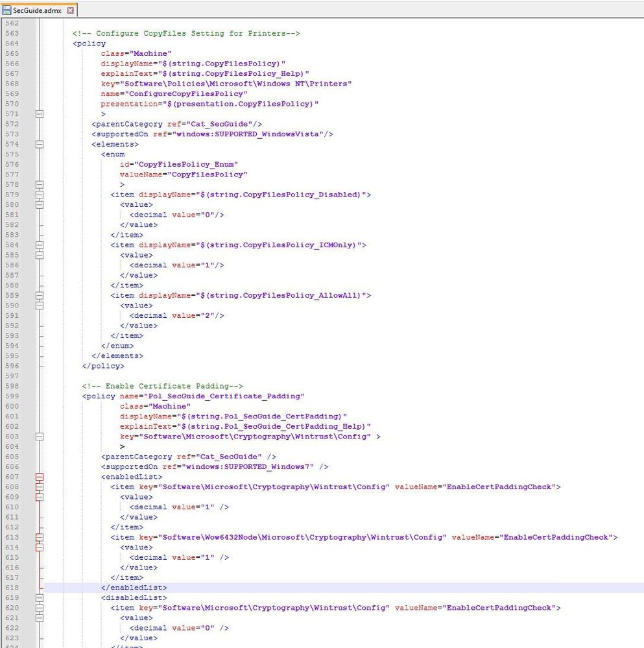The image size is (644, 648).
Task: Click the </enum> closing tag
Action: pyautogui.click(x=117, y=346)
